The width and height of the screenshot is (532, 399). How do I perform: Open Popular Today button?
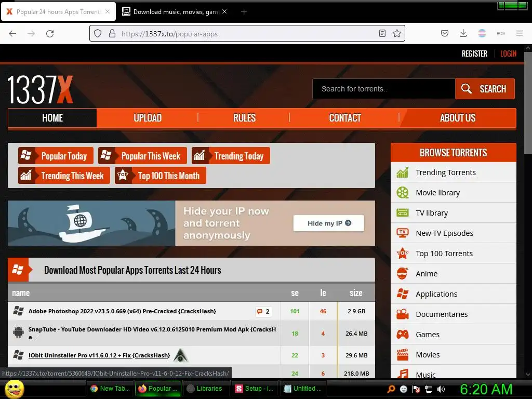(x=56, y=156)
